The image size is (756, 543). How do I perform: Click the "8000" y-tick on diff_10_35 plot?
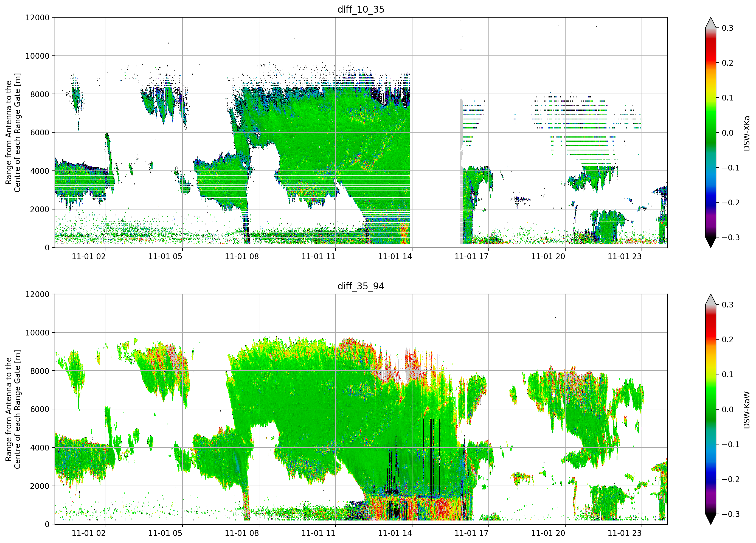click(40, 94)
